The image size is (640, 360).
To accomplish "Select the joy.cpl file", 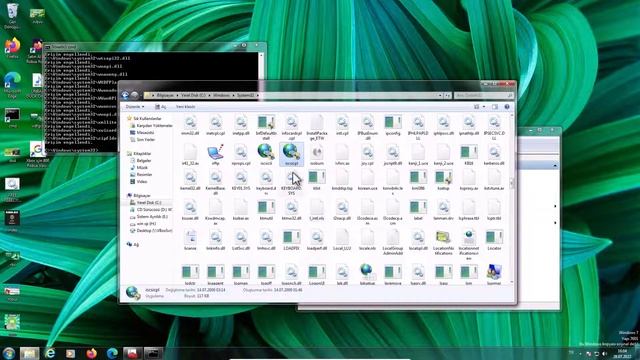I will tap(367, 155).
